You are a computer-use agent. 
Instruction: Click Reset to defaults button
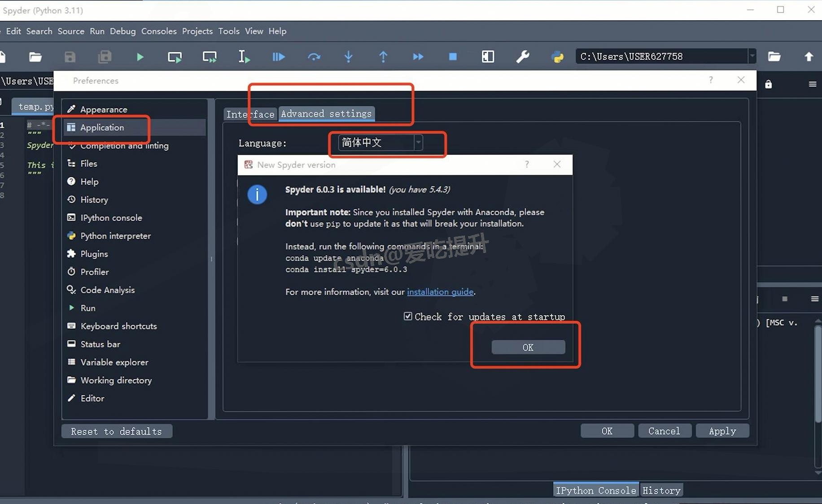[117, 431]
